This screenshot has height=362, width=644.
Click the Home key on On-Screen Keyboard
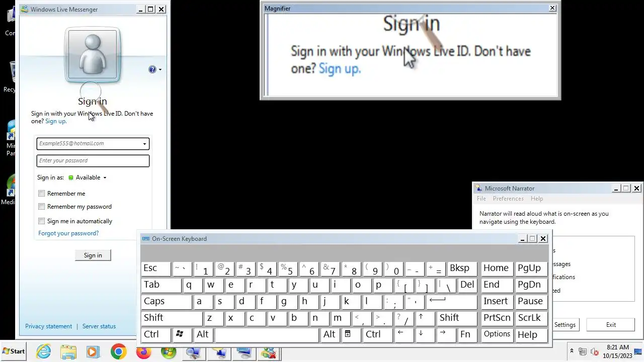click(497, 268)
